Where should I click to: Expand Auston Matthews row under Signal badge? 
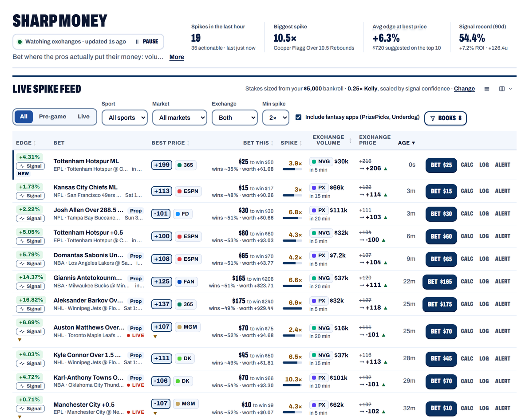point(20,340)
